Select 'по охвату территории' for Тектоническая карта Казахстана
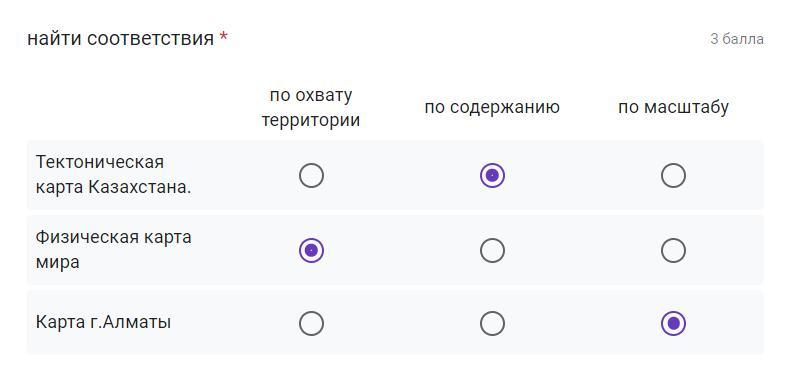Screen dimensions: 788x384 pyautogui.click(x=311, y=176)
